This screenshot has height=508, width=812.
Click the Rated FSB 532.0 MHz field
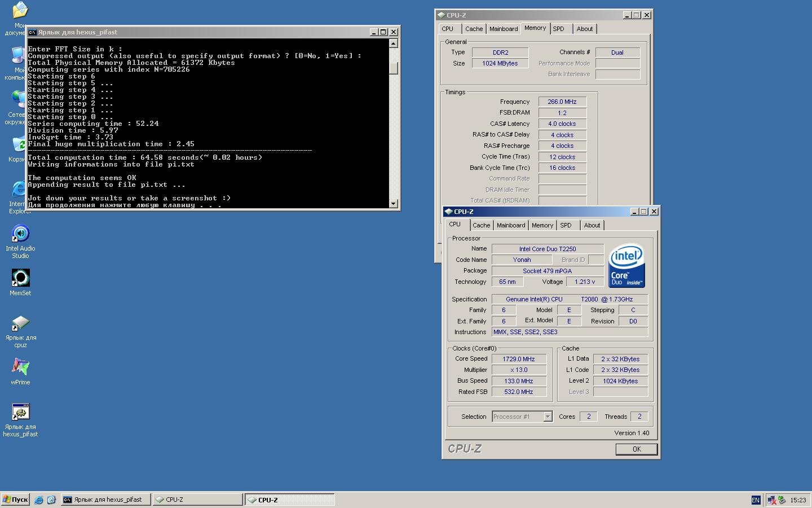519,392
